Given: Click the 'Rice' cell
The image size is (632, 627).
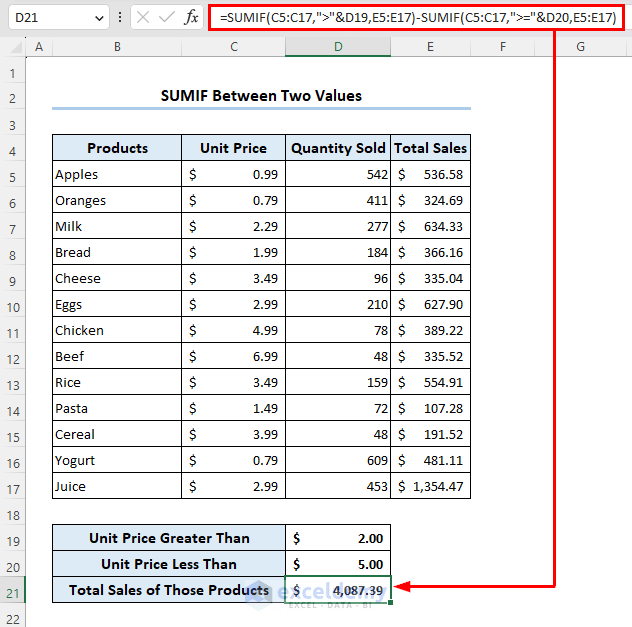Looking at the screenshot, I should tap(117, 382).
